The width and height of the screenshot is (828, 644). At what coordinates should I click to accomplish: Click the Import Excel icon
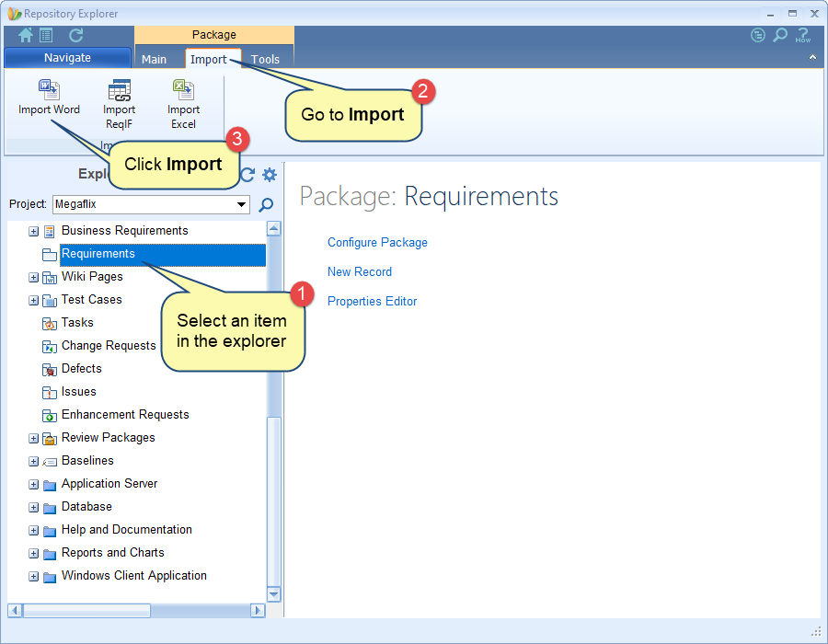pyautogui.click(x=183, y=90)
